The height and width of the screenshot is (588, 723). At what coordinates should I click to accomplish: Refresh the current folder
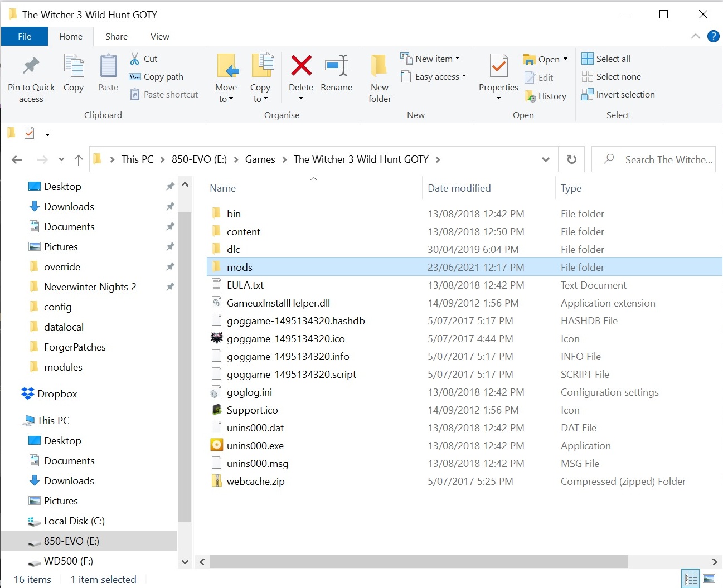[571, 159]
